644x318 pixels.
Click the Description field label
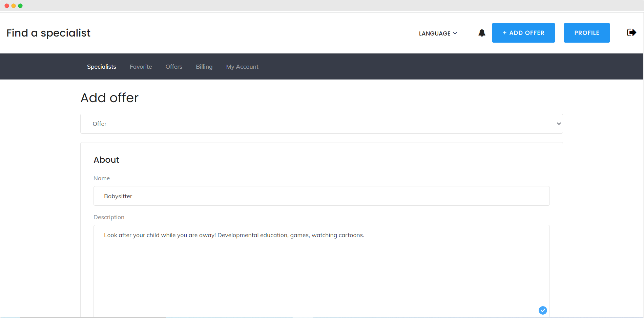click(109, 217)
